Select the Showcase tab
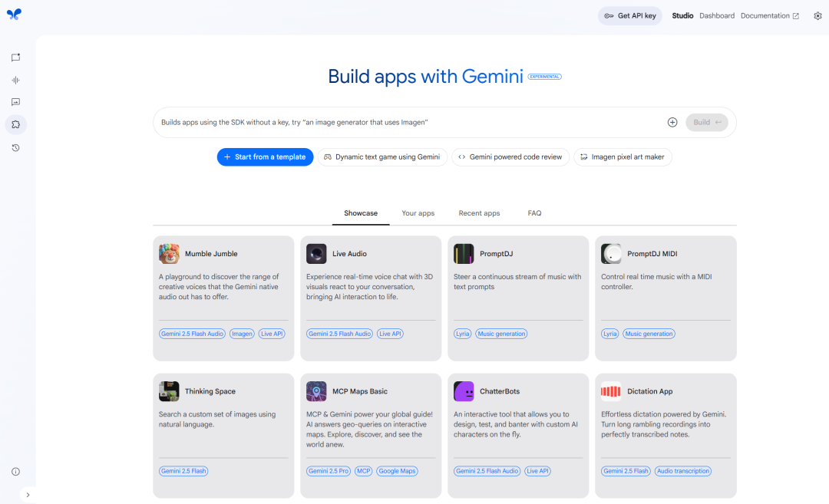The height and width of the screenshot is (504, 829). tap(361, 213)
